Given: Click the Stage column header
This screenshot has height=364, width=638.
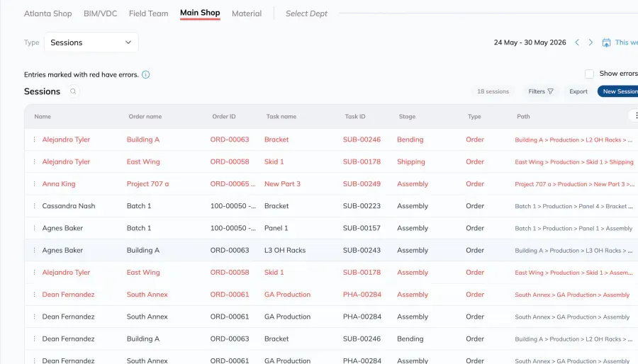Looking at the screenshot, I should click(x=408, y=117).
